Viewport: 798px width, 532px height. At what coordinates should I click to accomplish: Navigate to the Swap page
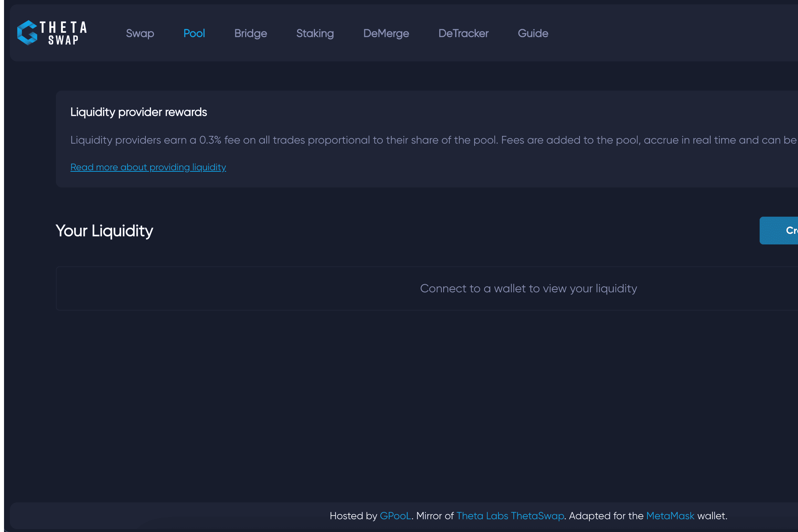(140, 33)
